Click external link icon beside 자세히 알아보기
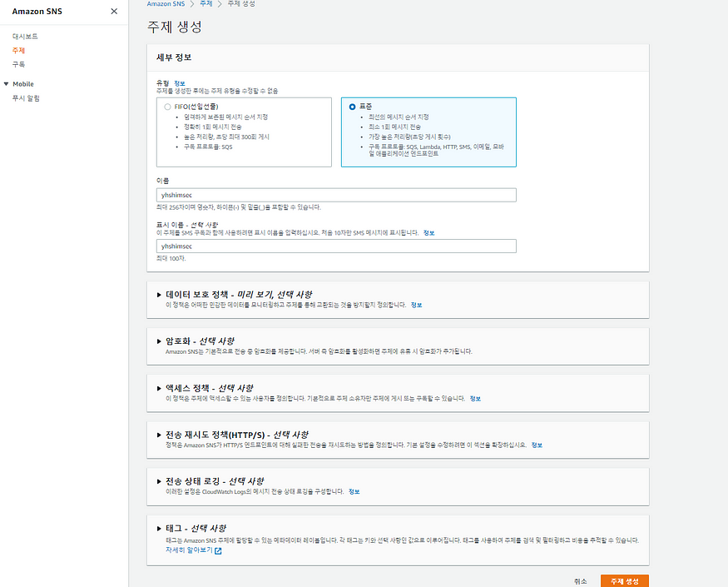This screenshot has width=728, height=587. pos(218,550)
